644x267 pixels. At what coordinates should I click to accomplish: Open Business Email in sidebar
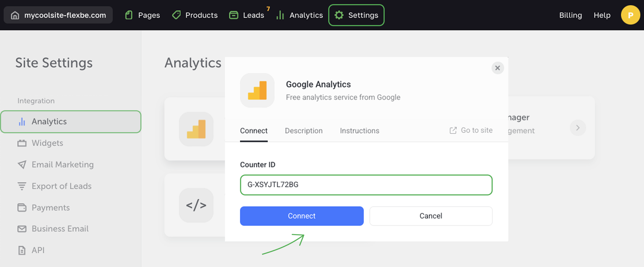(60, 229)
